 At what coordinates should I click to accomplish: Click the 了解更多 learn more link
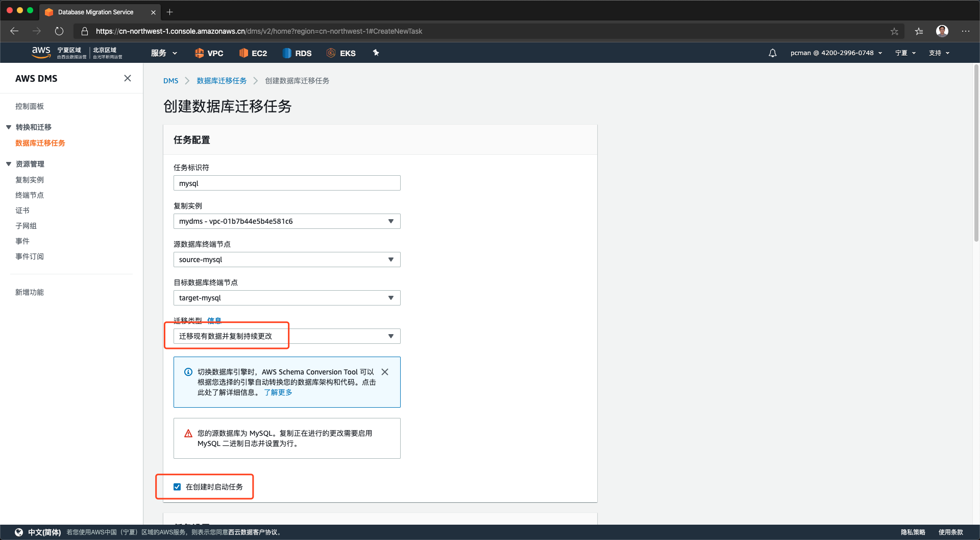(278, 392)
